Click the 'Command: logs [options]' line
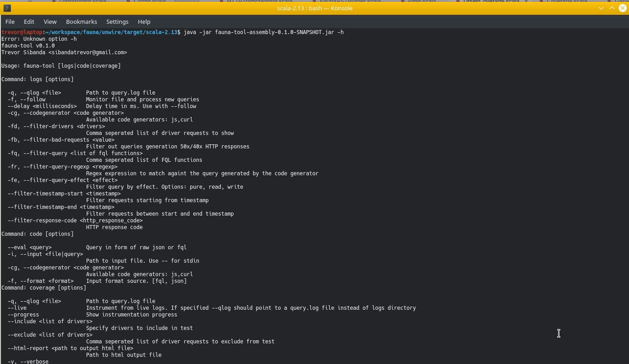The height and width of the screenshot is (364, 629). pos(38,79)
